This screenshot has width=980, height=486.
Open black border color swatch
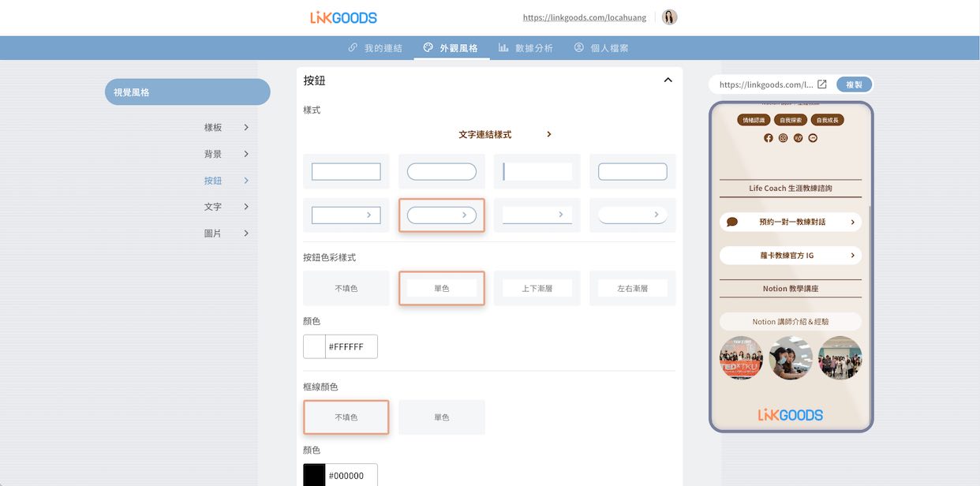point(315,475)
